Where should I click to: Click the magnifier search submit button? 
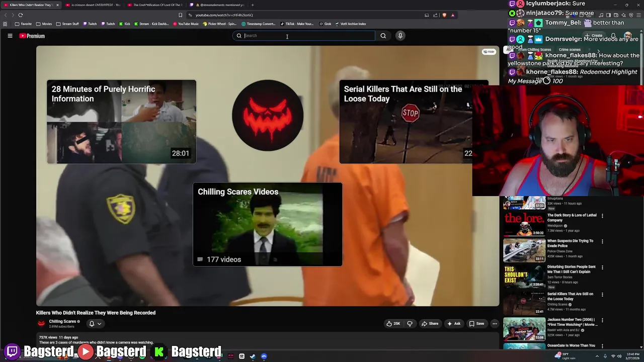click(x=383, y=36)
